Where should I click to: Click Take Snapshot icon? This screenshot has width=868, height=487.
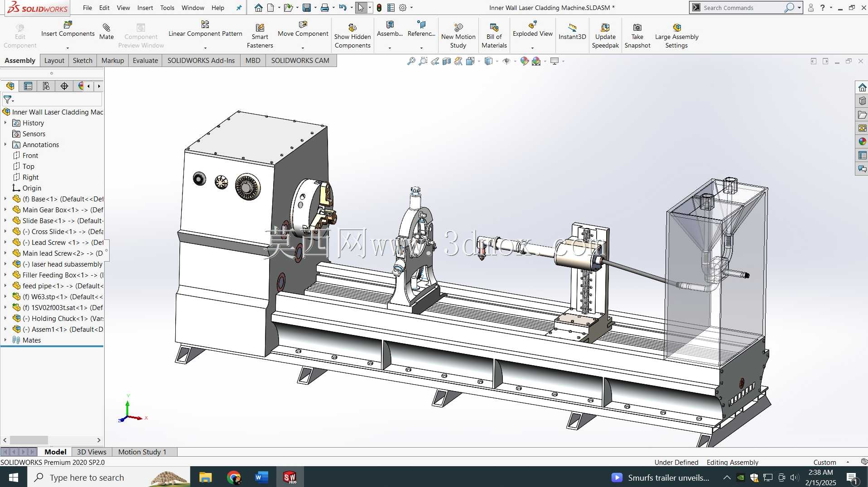[637, 36]
